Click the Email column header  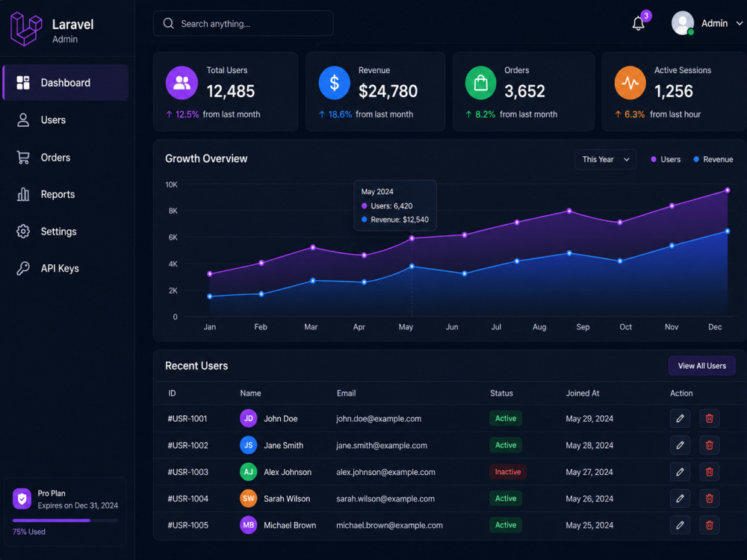(x=347, y=393)
